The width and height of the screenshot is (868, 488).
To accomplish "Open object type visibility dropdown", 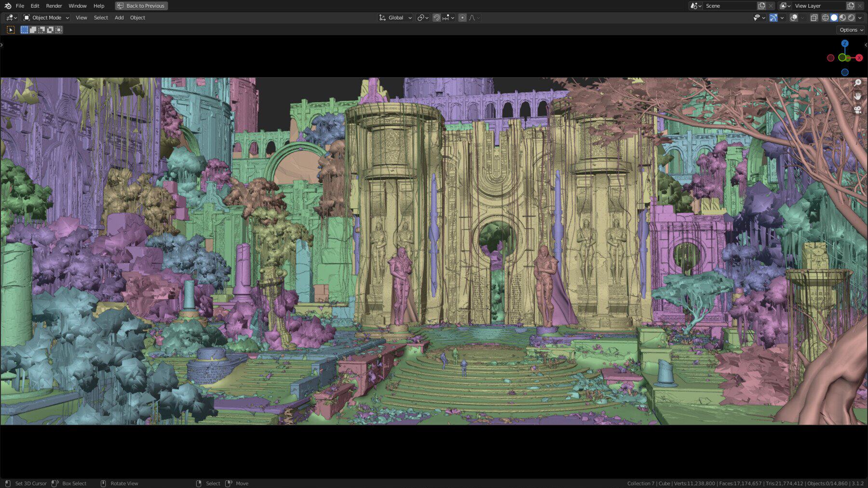I will pyautogui.click(x=759, y=18).
